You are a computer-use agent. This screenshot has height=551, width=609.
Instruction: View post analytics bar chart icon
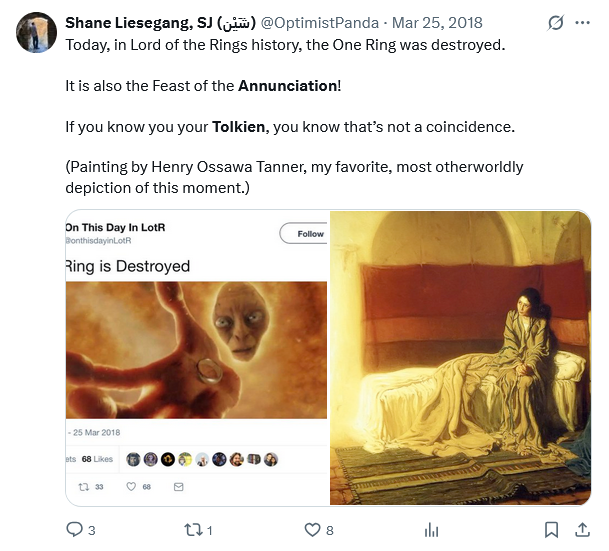pyautogui.click(x=432, y=530)
